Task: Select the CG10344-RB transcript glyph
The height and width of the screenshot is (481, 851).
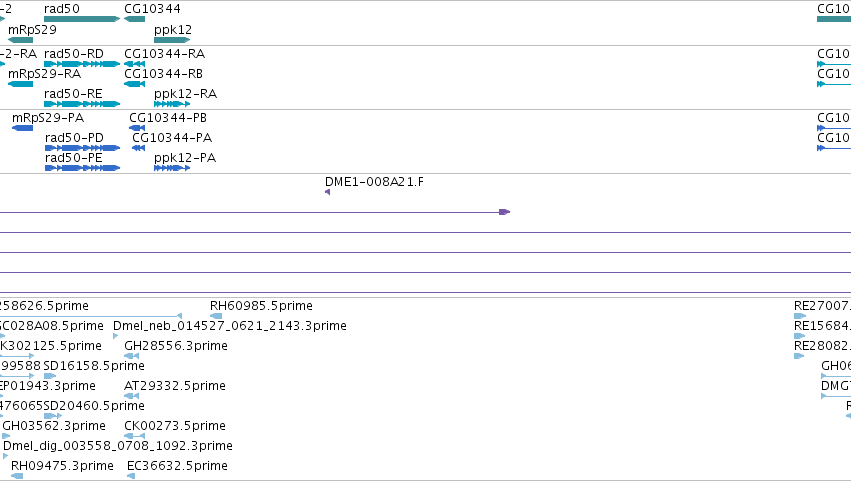Action: (134, 84)
